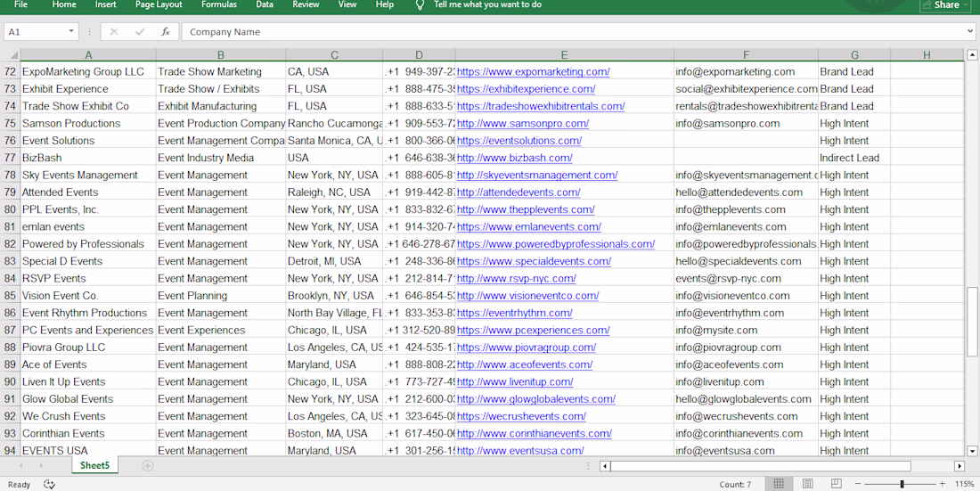
Task: Open the Insert ribbon tab
Action: 106,4
